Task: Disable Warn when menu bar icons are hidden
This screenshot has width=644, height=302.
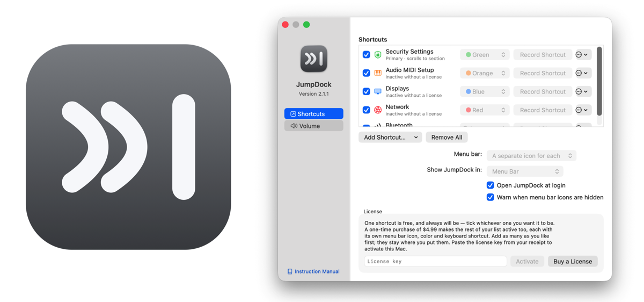Action: pos(490,197)
